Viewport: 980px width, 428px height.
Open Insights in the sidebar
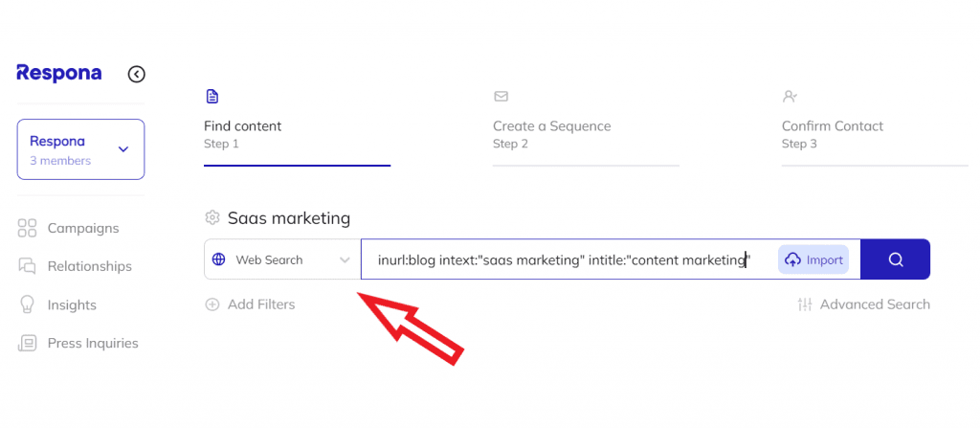[72, 305]
